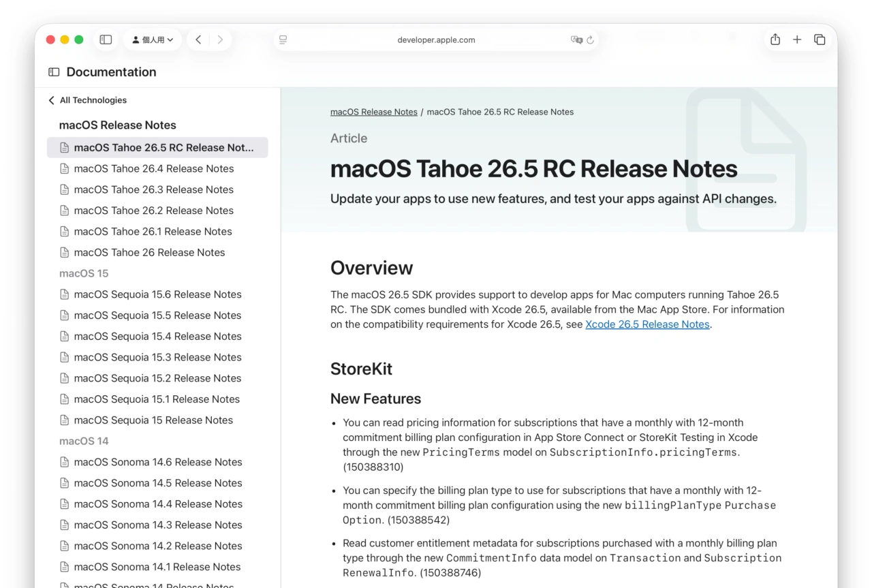Click the Overview heading
The height and width of the screenshot is (588, 872).
pos(372,268)
